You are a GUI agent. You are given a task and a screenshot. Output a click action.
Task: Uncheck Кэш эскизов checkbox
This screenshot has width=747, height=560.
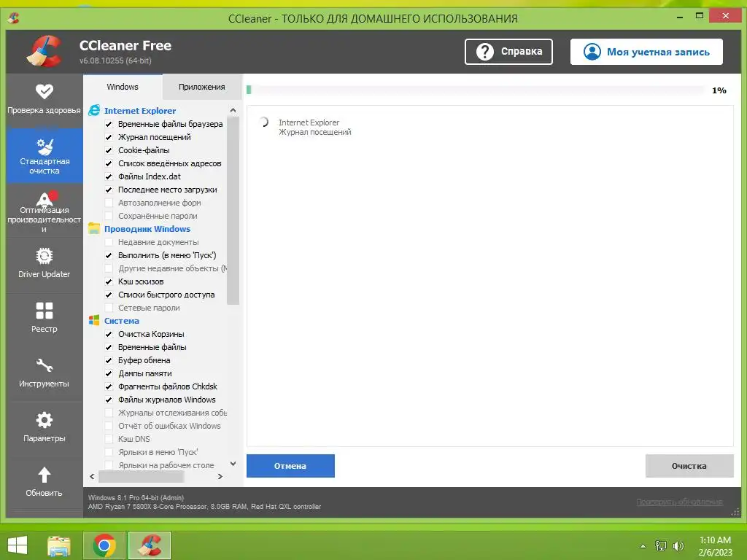point(109,281)
